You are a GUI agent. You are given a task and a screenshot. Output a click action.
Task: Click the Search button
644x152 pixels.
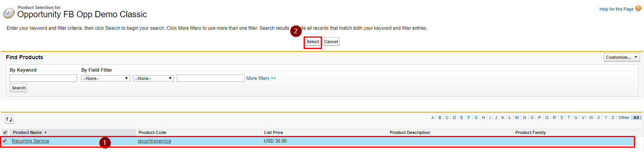click(18, 88)
